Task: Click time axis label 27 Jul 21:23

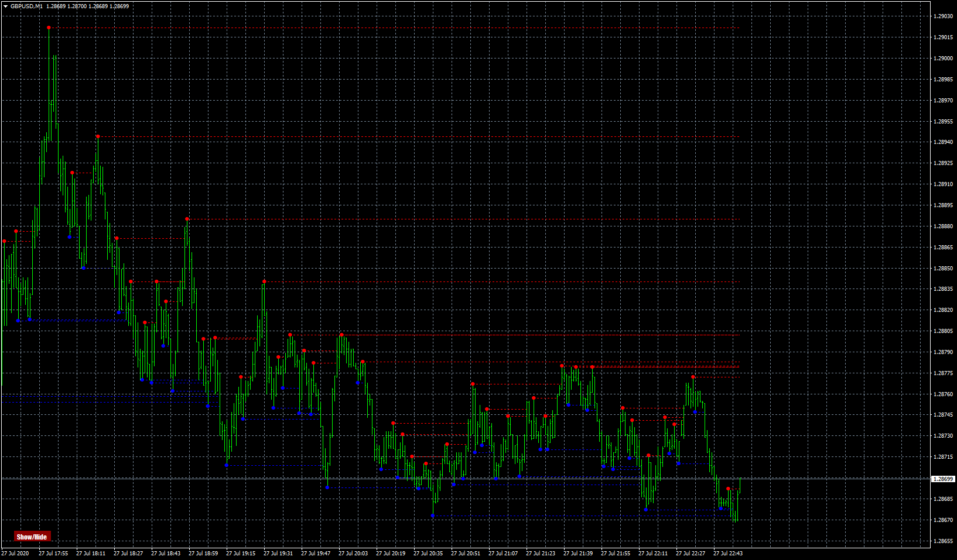Action: point(541,554)
